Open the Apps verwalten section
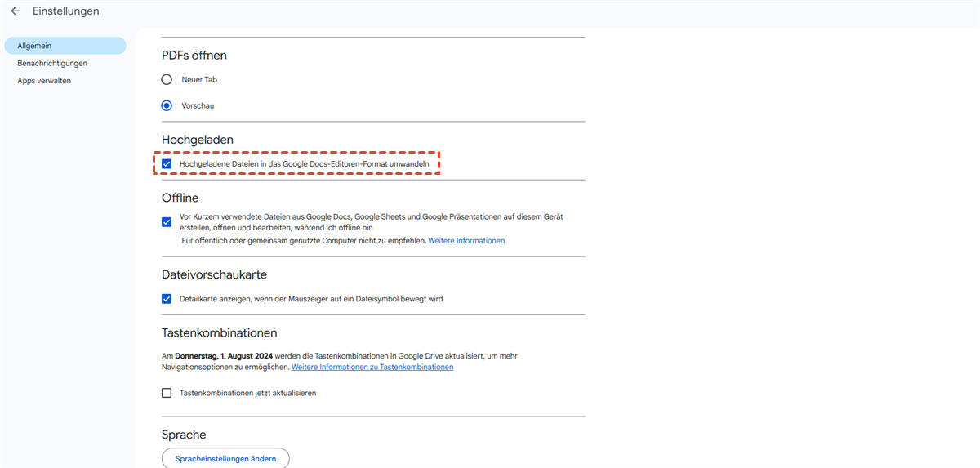The image size is (980, 468). click(44, 81)
